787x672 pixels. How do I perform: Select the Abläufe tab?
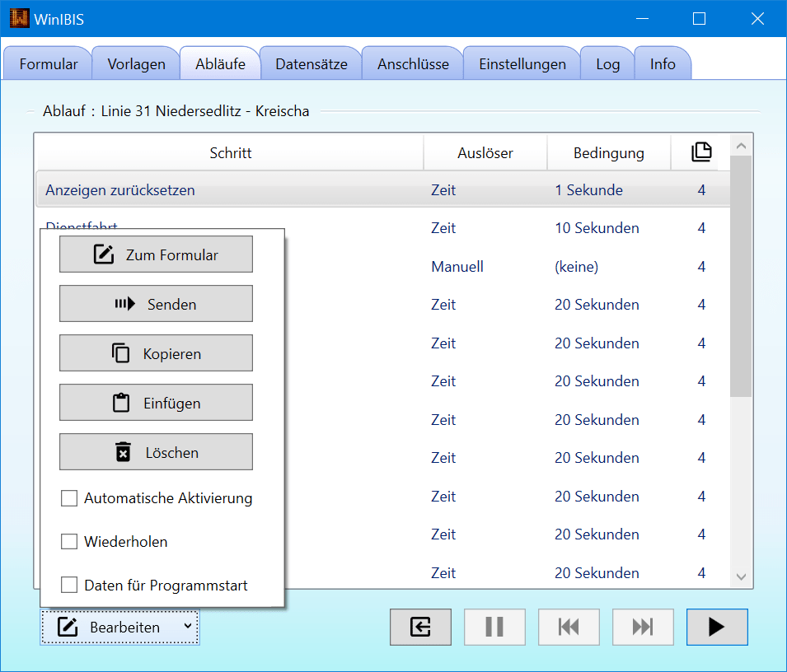tap(220, 63)
